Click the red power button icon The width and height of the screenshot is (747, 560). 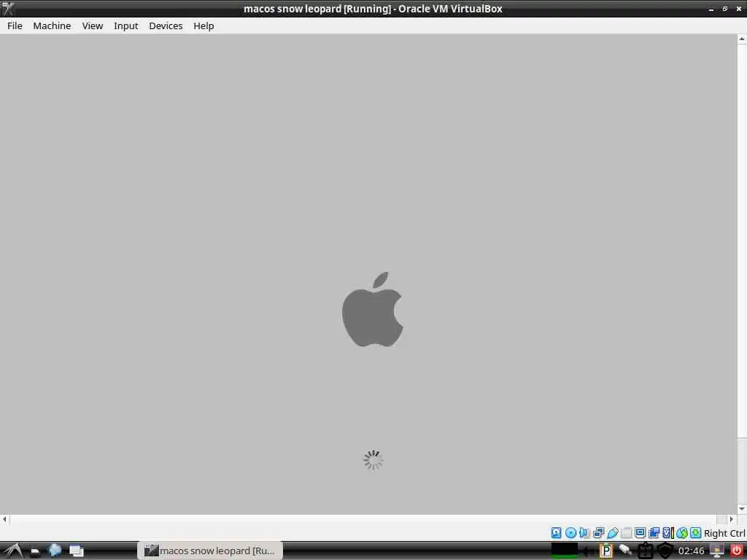point(737,551)
